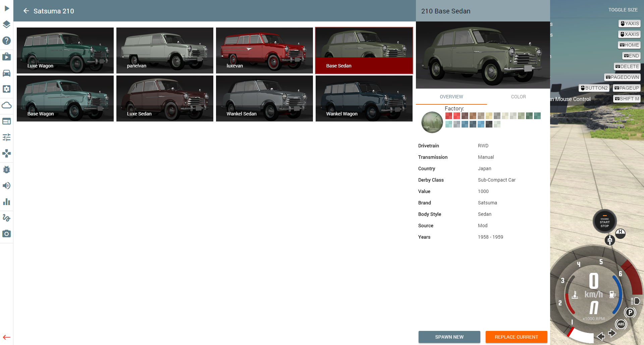Click the SHIFT M key hint
This screenshot has width=644, height=345.
[x=627, y=99]
